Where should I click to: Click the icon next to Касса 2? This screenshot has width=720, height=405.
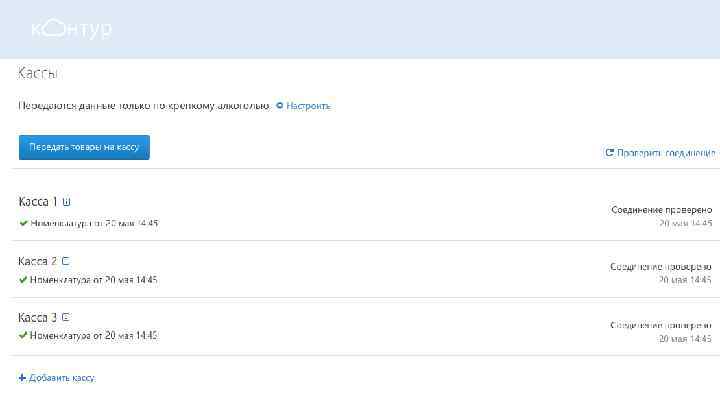coord(65,261)
